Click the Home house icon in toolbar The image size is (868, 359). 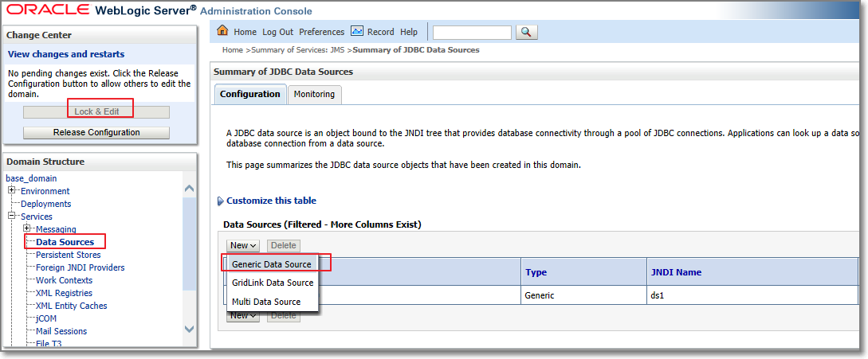point(222,31)
